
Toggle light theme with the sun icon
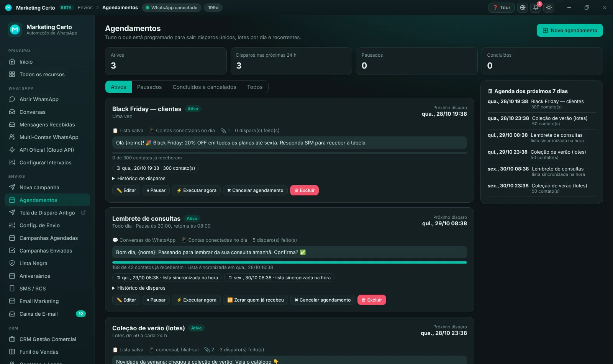coord(549,8)
